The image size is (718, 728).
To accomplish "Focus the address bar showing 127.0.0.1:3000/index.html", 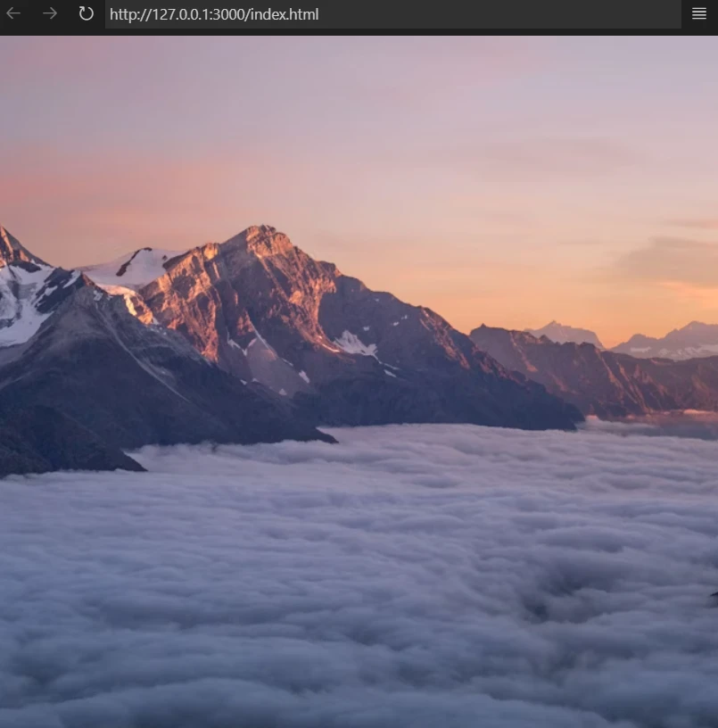I will 393,14.
